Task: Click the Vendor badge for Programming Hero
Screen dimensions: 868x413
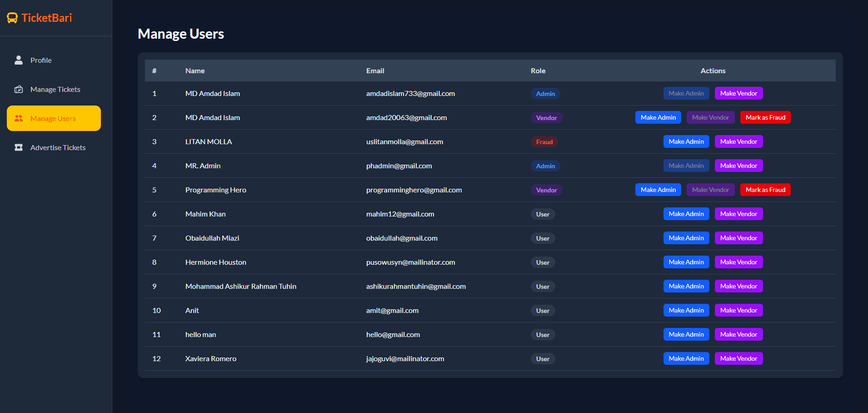Action: (x=546, y=190)
